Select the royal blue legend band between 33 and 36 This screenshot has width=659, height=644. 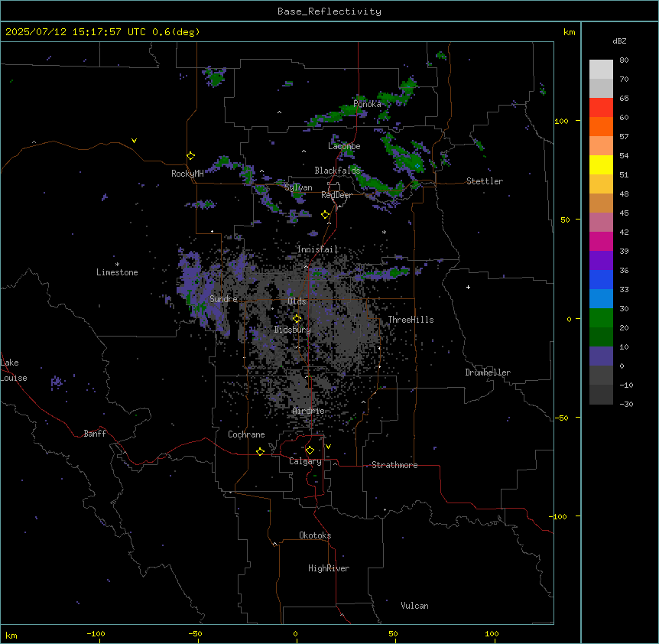[601, 279]
